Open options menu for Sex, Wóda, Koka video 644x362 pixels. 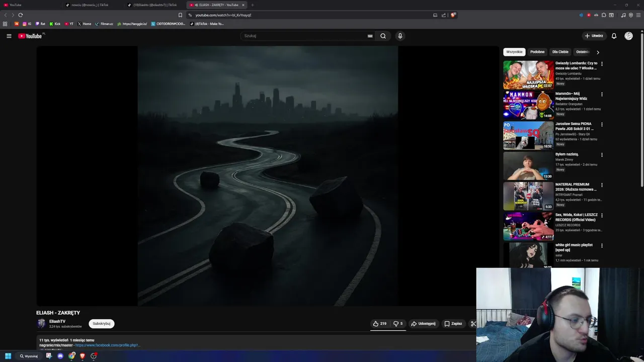click(x=602, y=215)
